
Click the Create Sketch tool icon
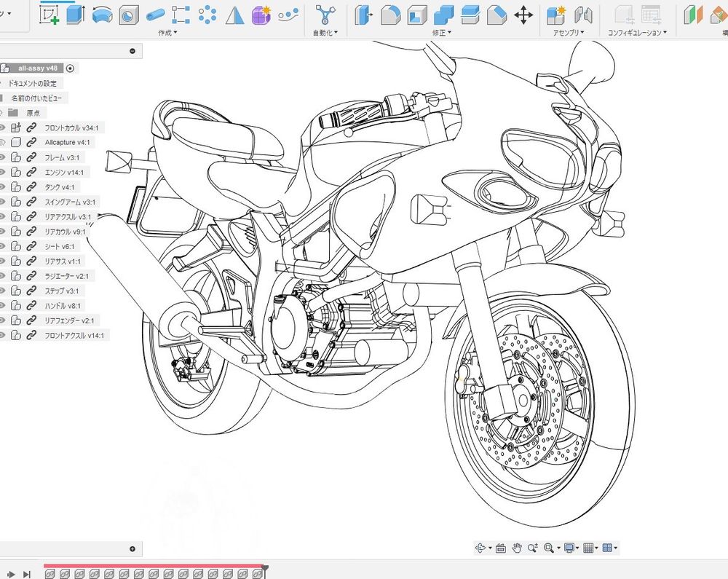50,15
